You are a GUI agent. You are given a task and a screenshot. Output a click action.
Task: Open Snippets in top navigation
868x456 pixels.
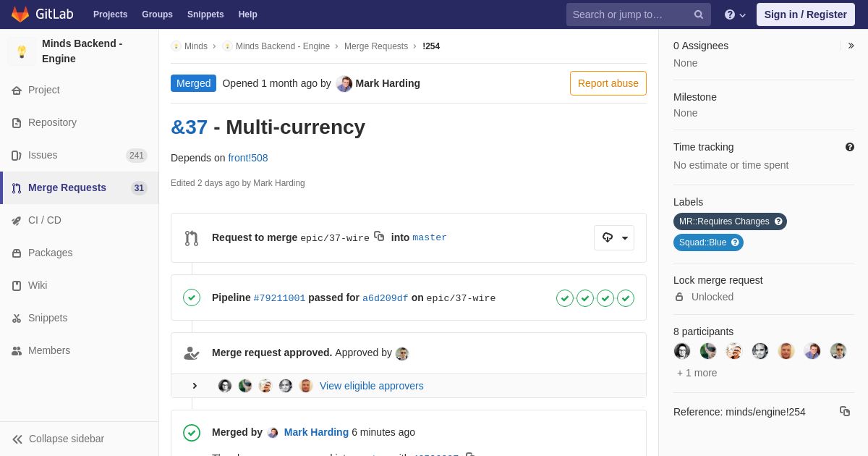click(x=205, y=14)
